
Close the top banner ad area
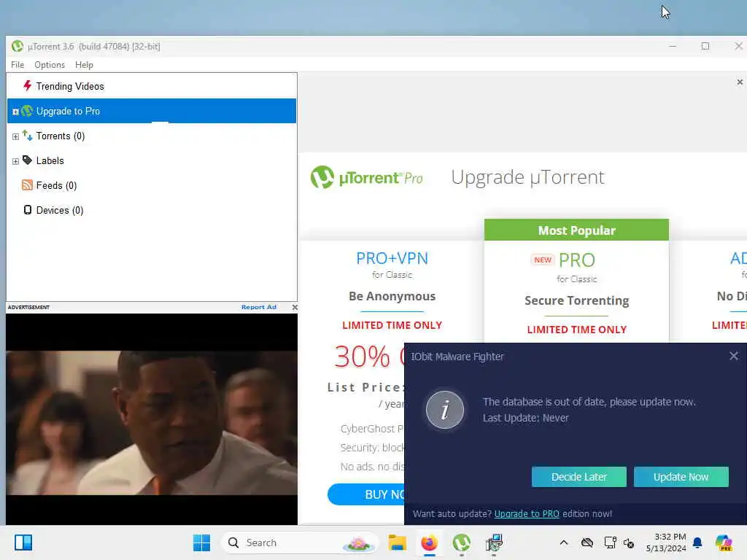[740, 82]
